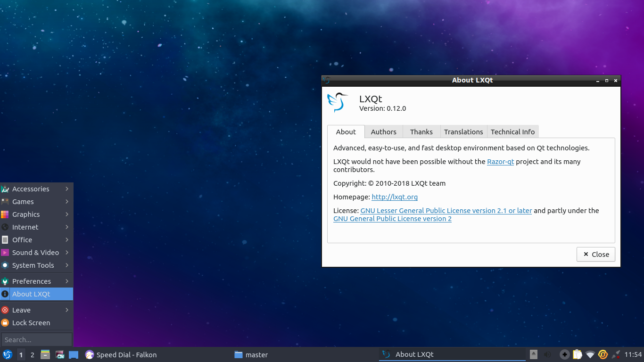Open the http://lxqt.org homepage link
Image resolution: width=644 pixels, height=362 pixels.
(x=395, y=197)
